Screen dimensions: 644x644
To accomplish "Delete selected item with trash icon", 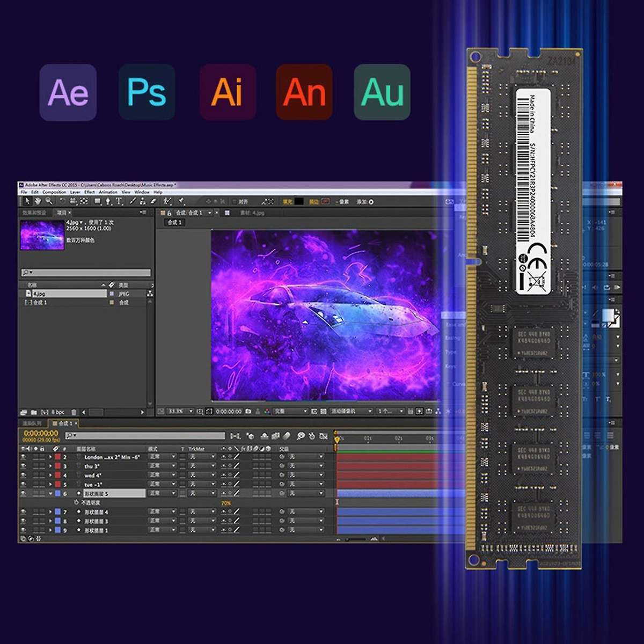I will pyautogui.click(x=74, y=412).
